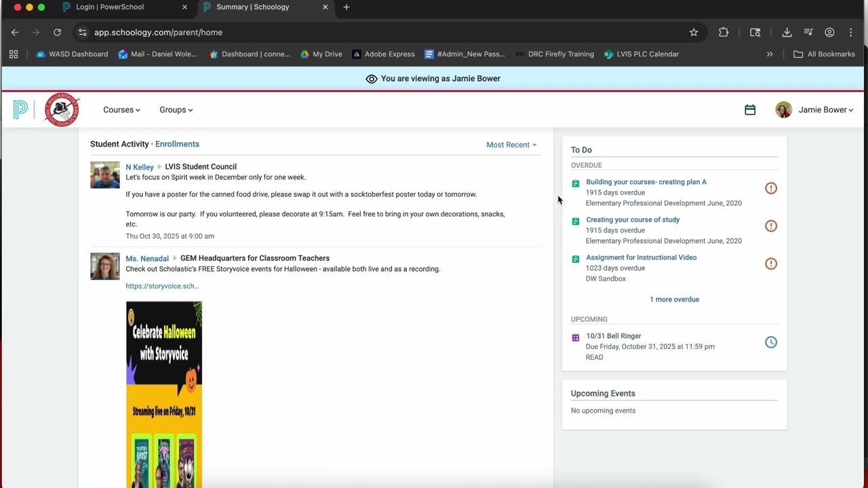
Task: Click the overdue alert icon for Assignment for Instructional Video
Action: click(771, 264)
